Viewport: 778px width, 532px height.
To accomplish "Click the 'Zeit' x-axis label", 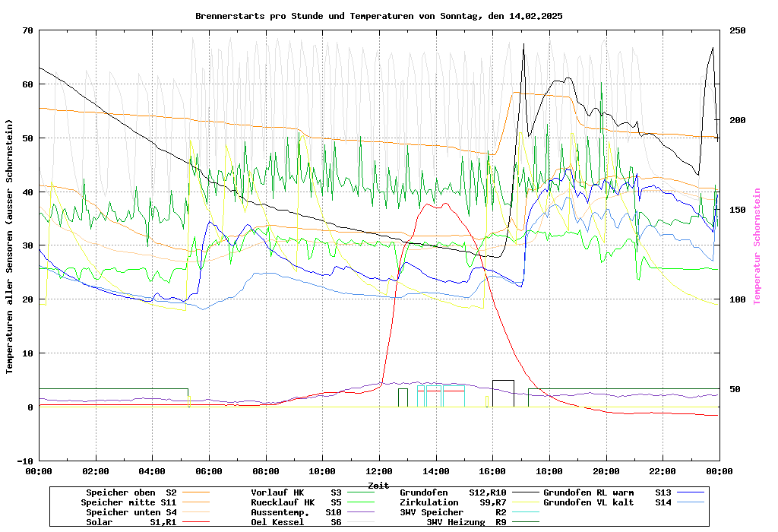I will [378, 485].
